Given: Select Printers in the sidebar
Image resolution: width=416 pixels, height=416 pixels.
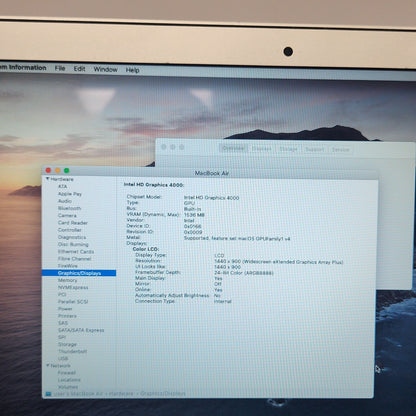Looking at the screenshot, I should click(67, 316).
